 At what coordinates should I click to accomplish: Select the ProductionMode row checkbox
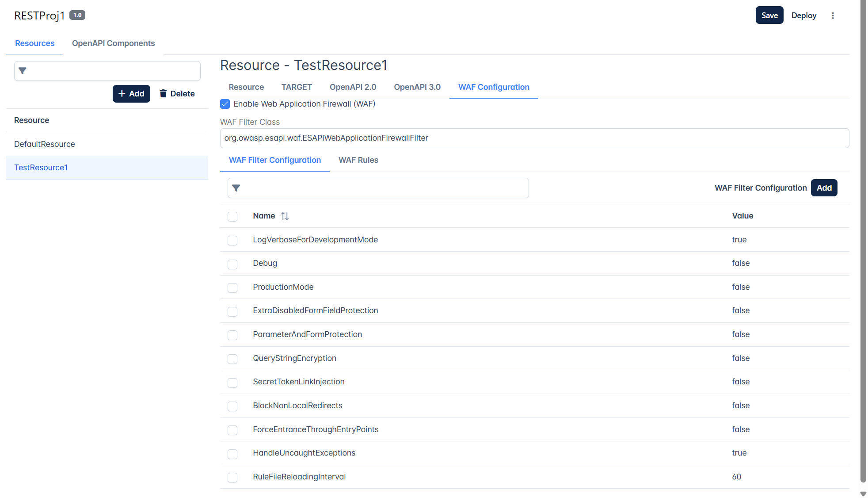(232, 287)
